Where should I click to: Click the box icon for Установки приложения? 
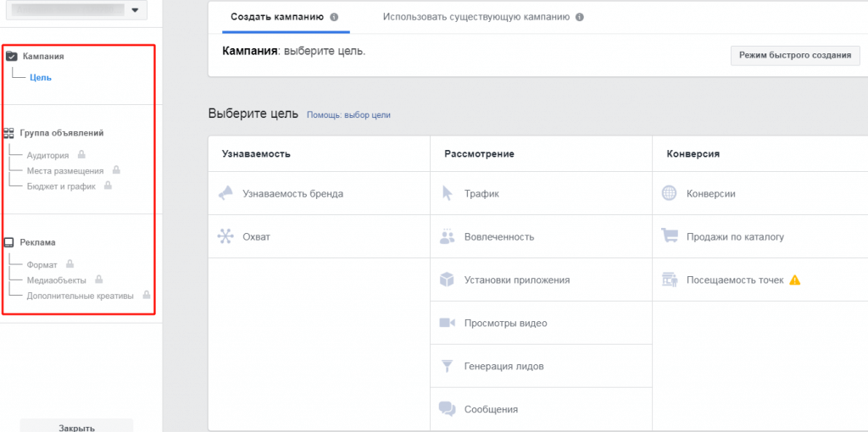[448, 280]
